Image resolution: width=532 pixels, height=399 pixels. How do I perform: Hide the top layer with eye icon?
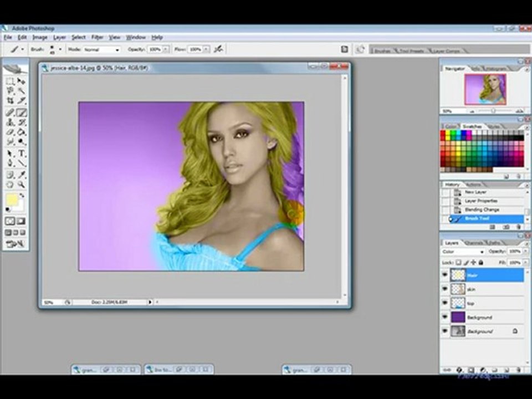pyautogui.click(x=445, y=303)
